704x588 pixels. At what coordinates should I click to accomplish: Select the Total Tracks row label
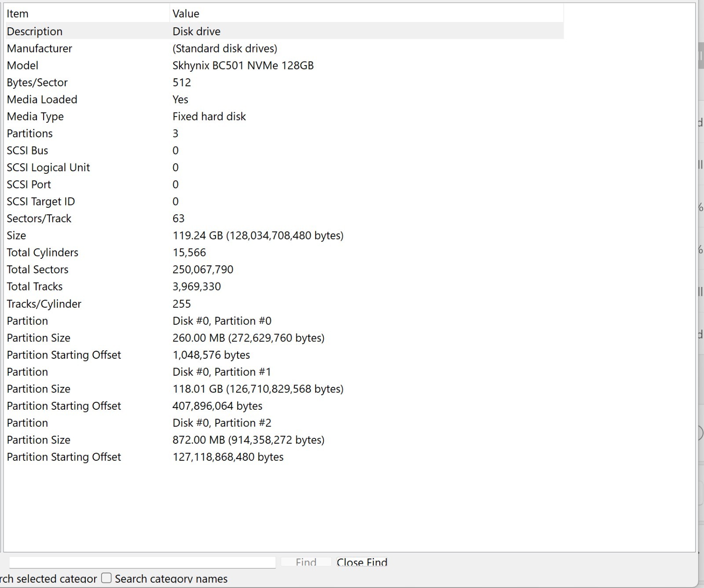point(35,287)
